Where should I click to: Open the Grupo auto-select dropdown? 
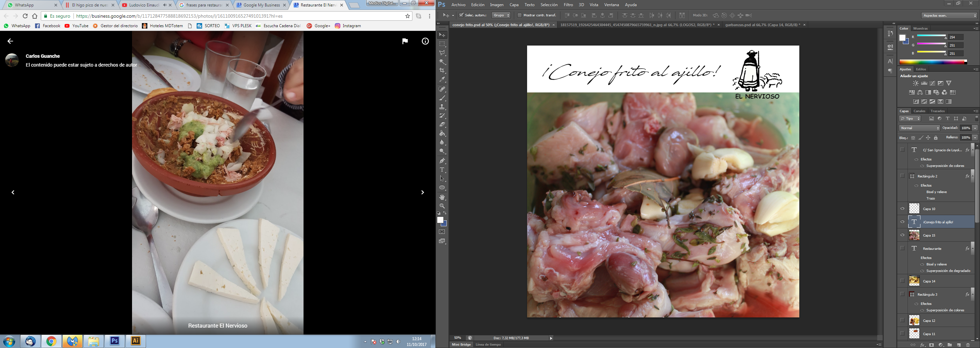(x=501, y=15)
